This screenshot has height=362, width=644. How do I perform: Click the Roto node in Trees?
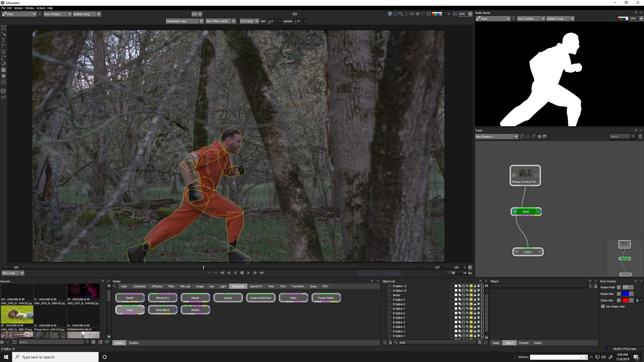[526, 212]
